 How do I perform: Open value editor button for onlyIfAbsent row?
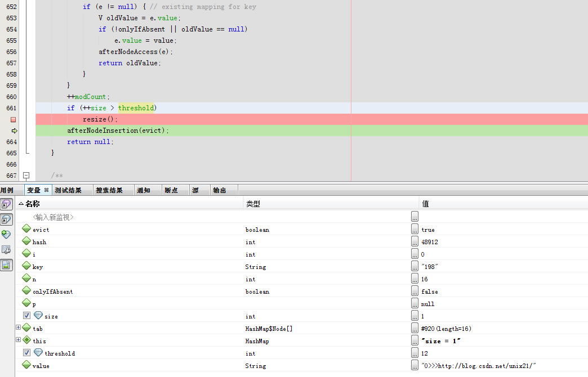tap(415, 291)
